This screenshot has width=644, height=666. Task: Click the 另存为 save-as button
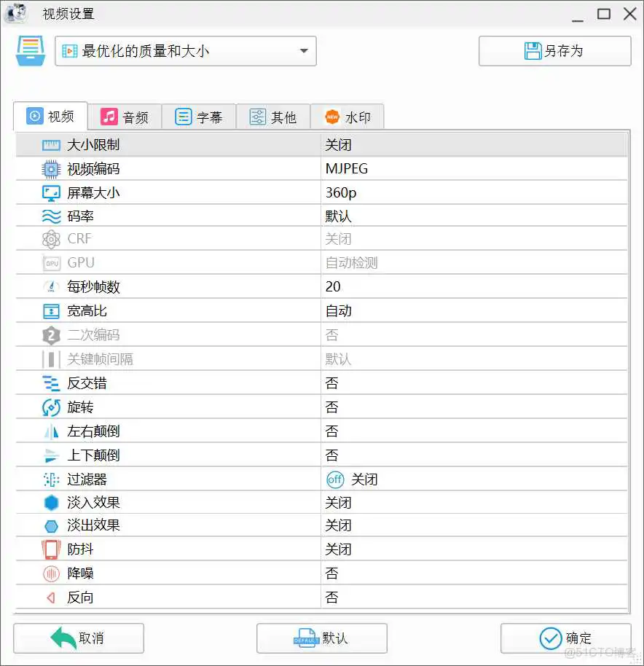tap(554, 51)
